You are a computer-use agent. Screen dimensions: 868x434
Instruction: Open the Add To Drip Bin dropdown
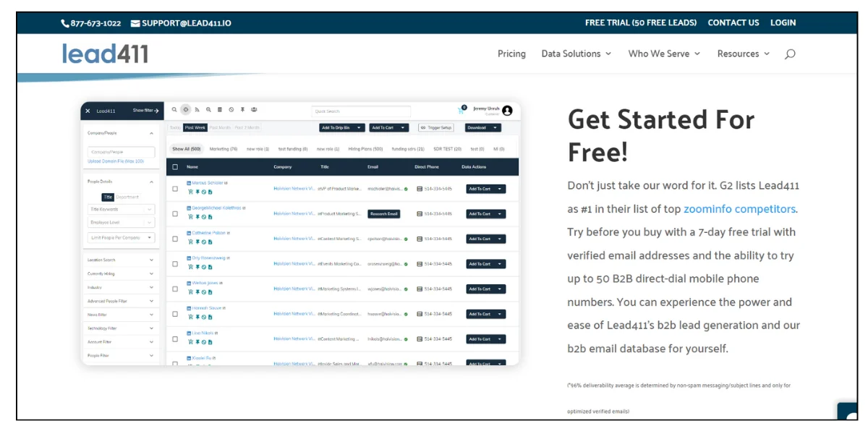[x=342, y=127]
